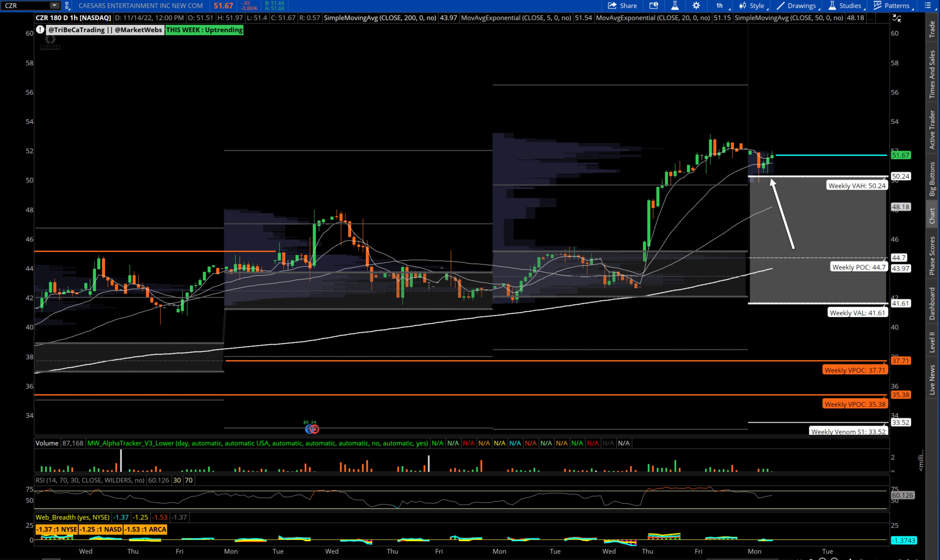Click the Weekly VPOC: 35.38 orange label
Viewport: 940px width, 560px height.
coord(855,404)
